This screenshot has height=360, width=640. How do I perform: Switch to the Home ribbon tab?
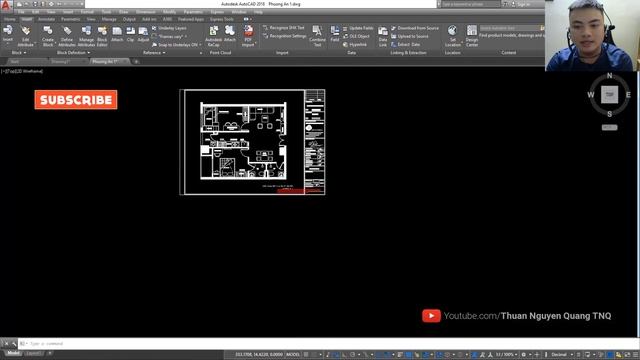click(10, 19)
